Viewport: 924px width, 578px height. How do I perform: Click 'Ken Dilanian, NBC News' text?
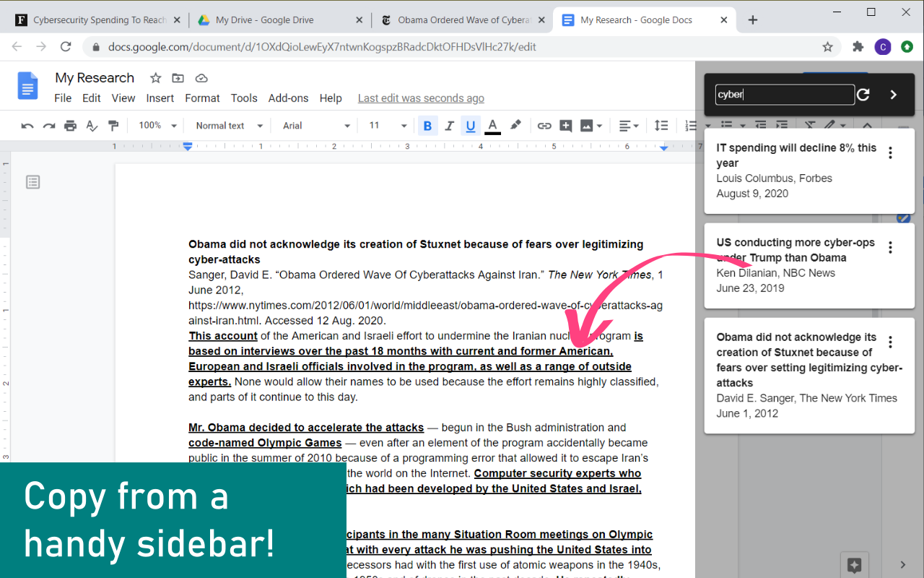(x=775, y=273)
